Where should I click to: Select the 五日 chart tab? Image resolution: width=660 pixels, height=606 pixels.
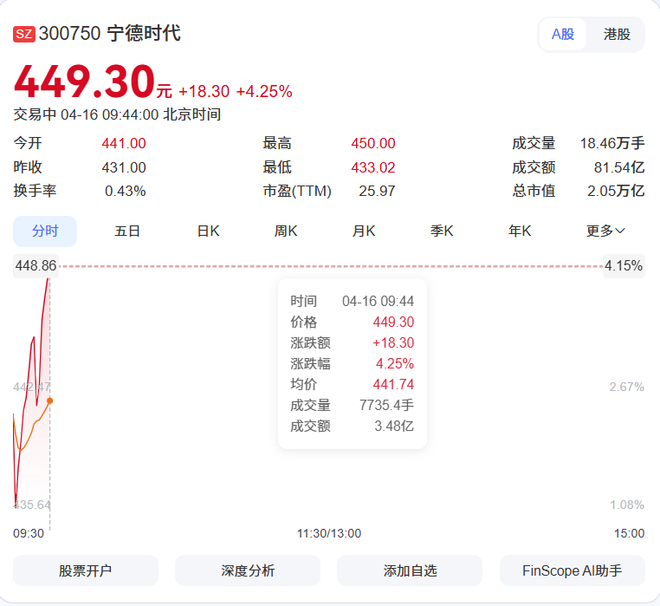coord(127,231)
